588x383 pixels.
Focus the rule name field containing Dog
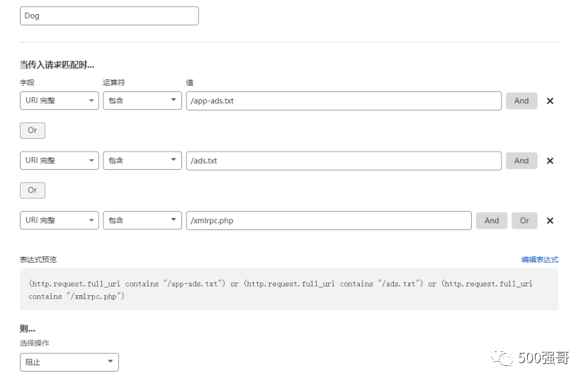click(109, 16)
